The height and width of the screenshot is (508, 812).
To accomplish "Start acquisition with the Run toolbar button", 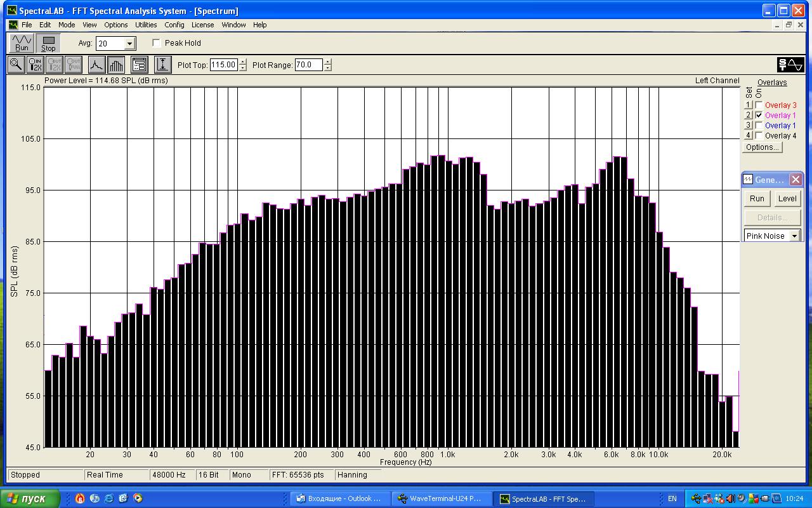I will coord(22,43).
